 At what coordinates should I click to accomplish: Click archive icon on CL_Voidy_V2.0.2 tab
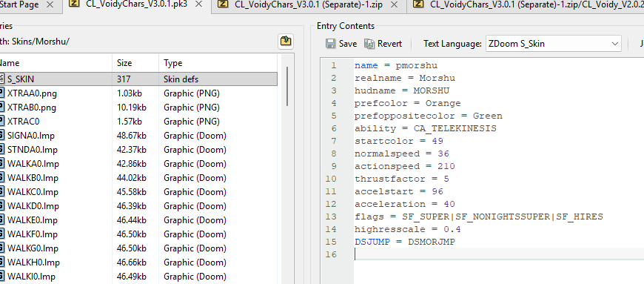click(x=418, y=4)
